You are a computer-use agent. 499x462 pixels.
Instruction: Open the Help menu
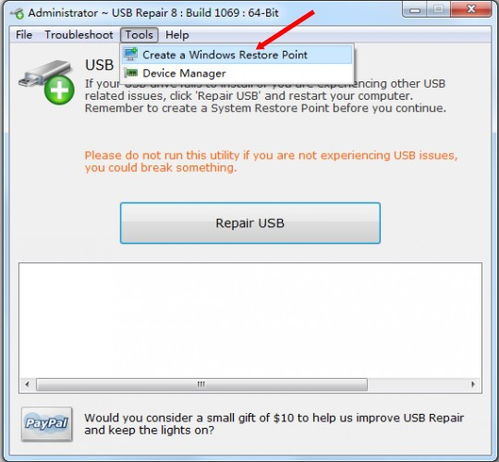click(177, 35)
